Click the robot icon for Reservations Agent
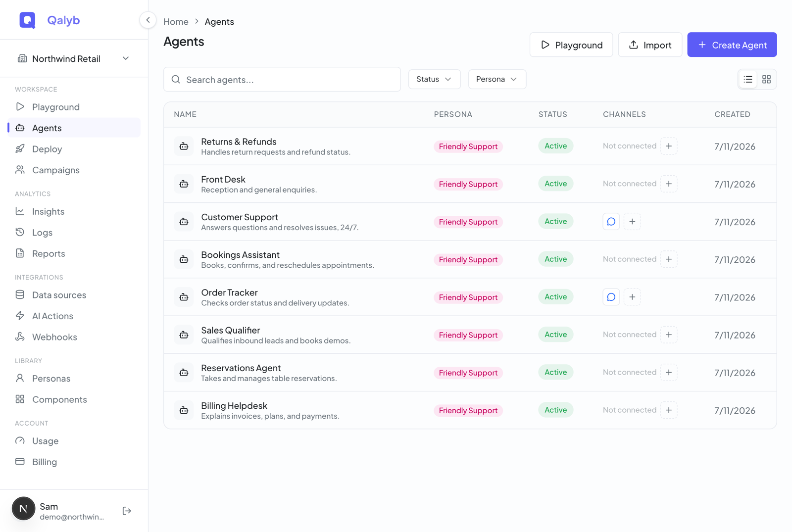 coord(184,372)
